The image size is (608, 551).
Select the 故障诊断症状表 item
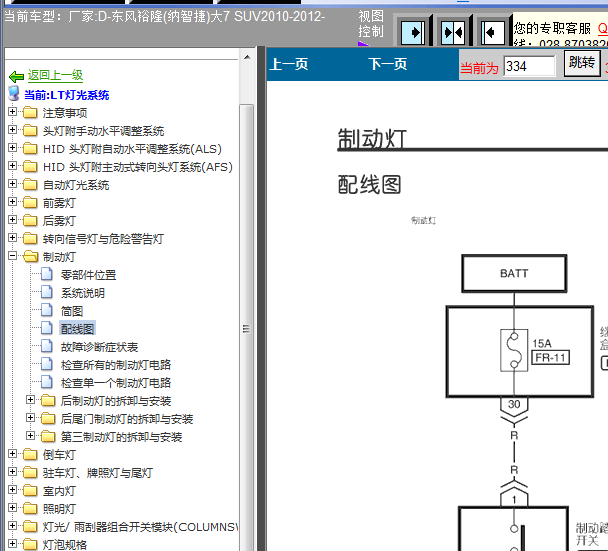(x=99, y=347)
